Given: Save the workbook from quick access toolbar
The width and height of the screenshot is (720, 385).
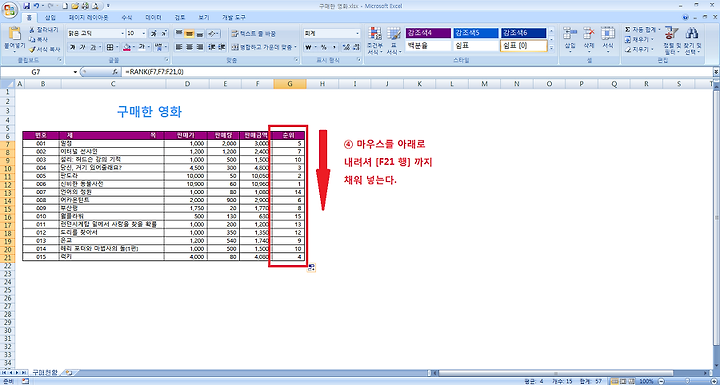Looking at the screenshot, I should 27,6.
